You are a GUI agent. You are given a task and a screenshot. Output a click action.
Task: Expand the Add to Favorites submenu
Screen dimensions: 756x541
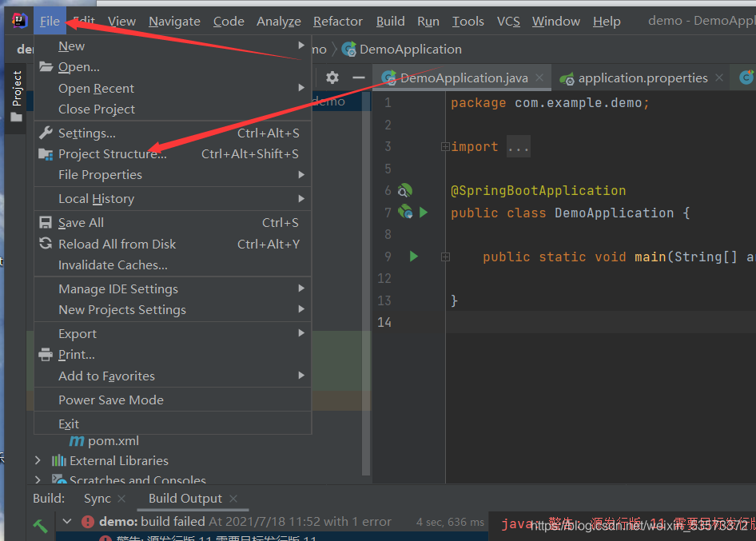point(301,375)
